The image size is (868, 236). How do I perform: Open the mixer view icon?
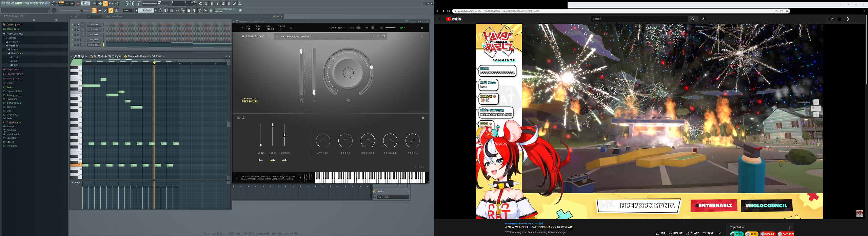pyautogui.click(x=177, y=11)
